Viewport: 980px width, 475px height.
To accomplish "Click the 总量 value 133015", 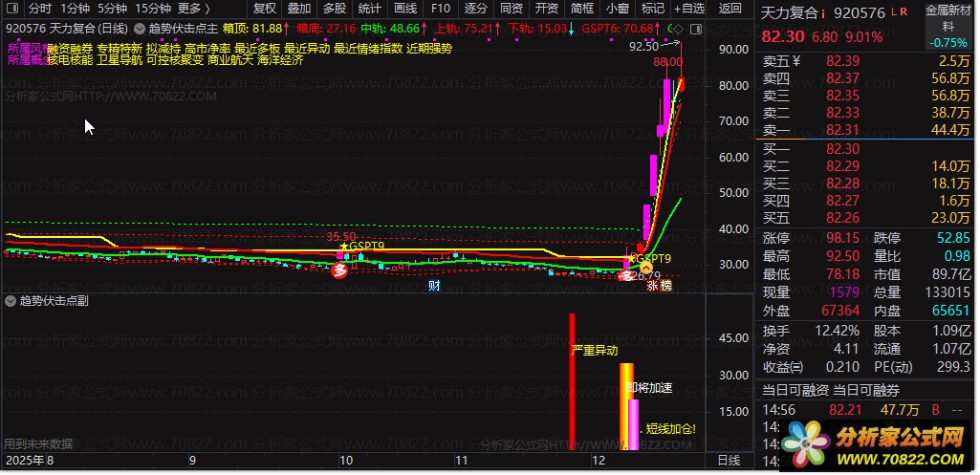I will 947,291.
